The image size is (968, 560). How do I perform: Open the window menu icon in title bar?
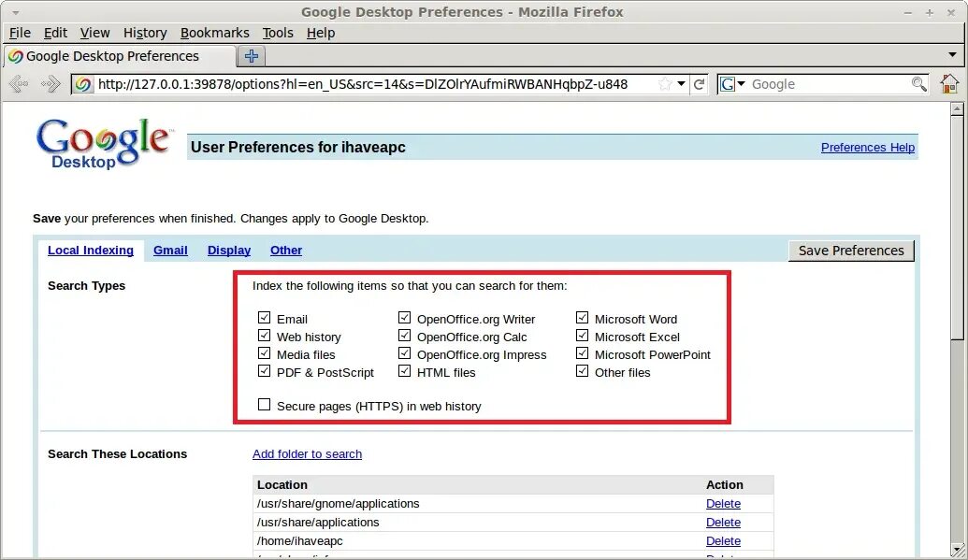point(16,12)
